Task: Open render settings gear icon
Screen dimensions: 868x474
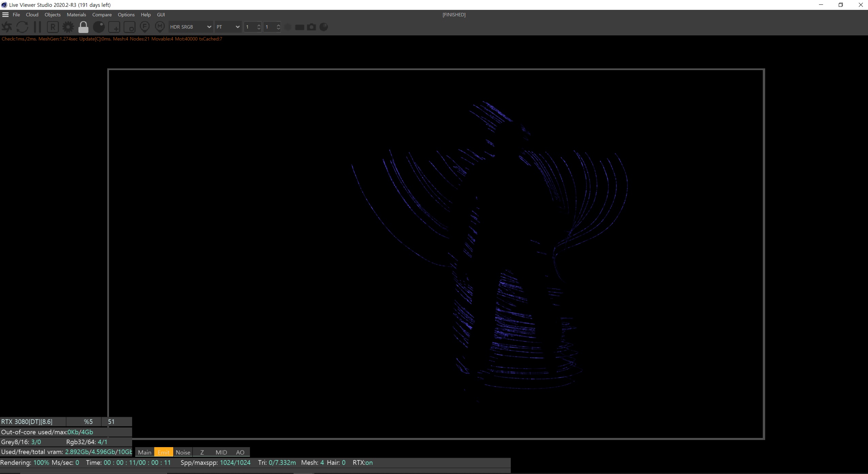Action: [68, 27]
